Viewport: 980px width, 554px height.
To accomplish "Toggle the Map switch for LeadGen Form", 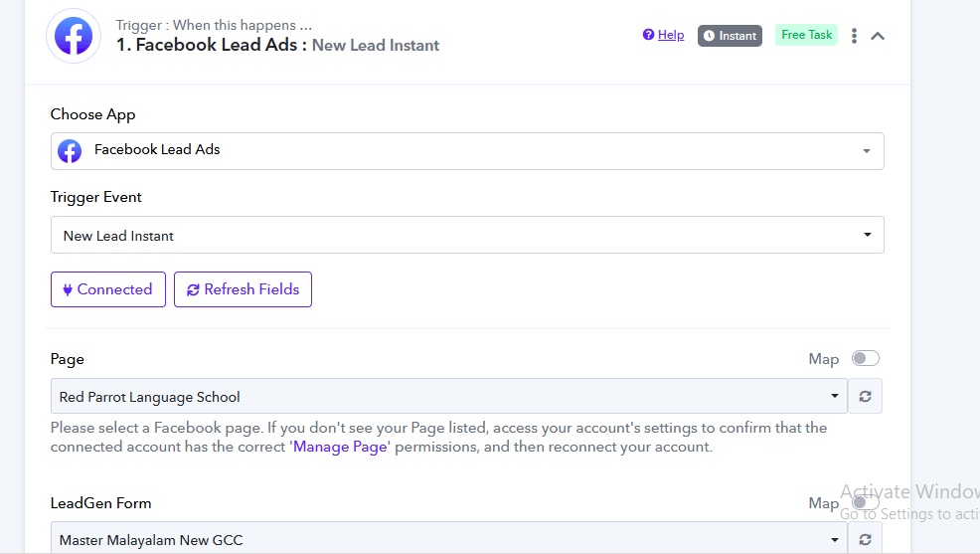I will [866, 502].
